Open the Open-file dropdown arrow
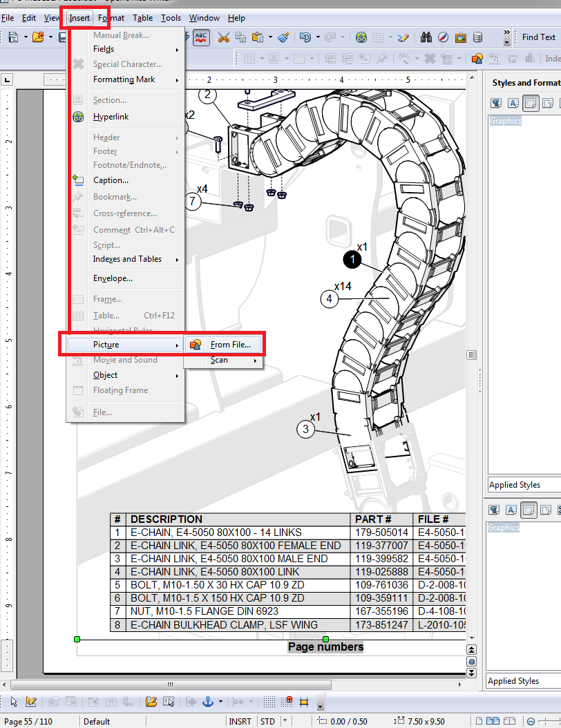Viewport: 561px width, 728px height. point(50,37)
